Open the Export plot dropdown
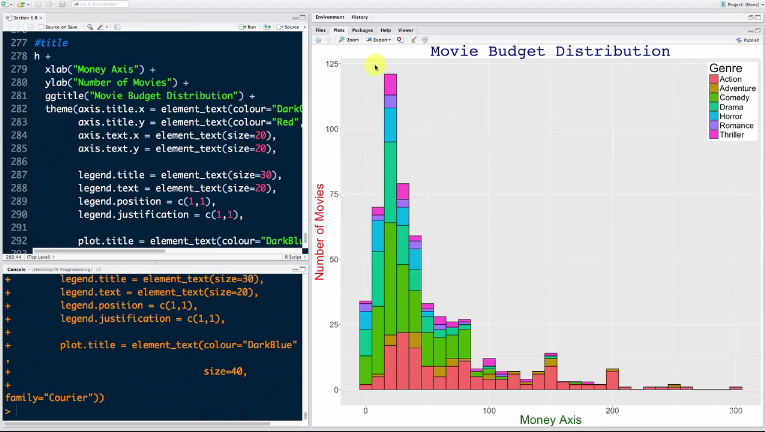Image resolution: width=765 pixels, height=432 pixels. (x=379, y=40)
